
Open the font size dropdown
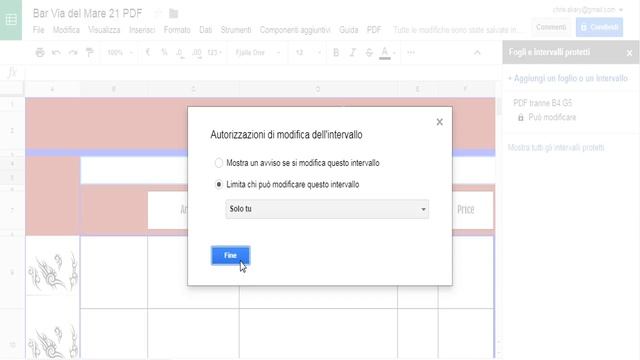coord(308,53)
